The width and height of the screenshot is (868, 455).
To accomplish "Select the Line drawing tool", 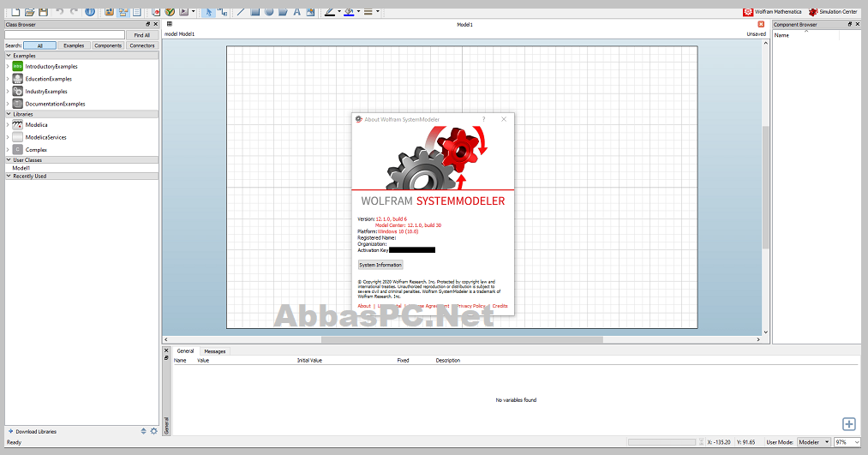I will tap(242, 12).
